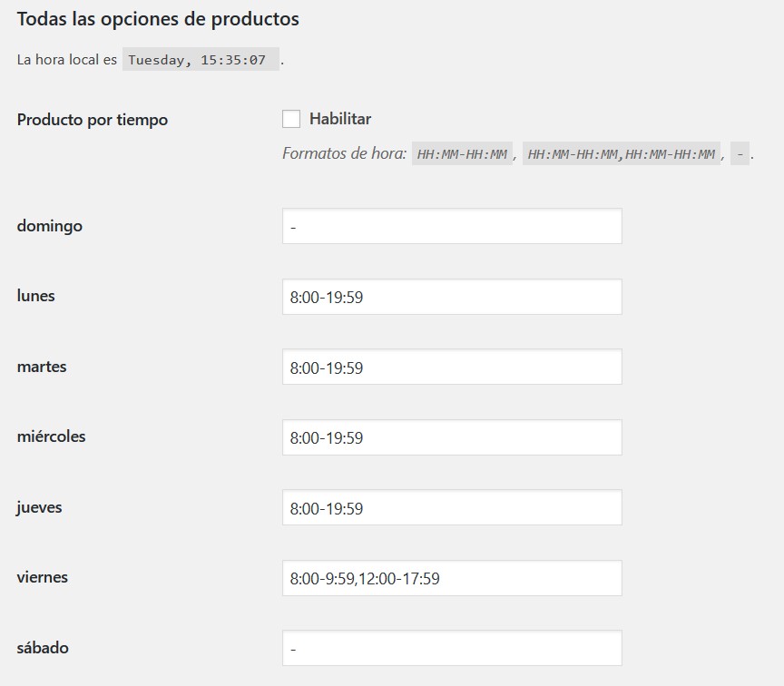784x686 pixels.
Task: Select the martes time range field
Action: click(x=452, y=367)
